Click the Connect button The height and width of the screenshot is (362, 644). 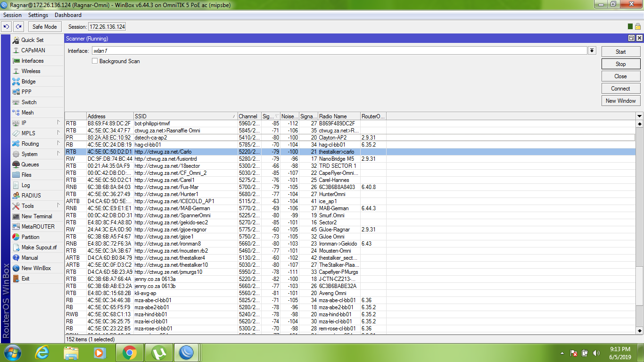620,89
